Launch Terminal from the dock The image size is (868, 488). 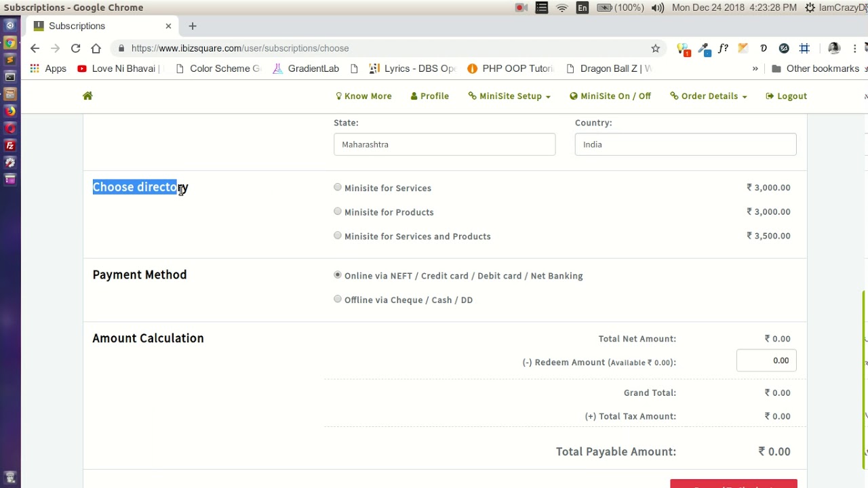(10, 77)
